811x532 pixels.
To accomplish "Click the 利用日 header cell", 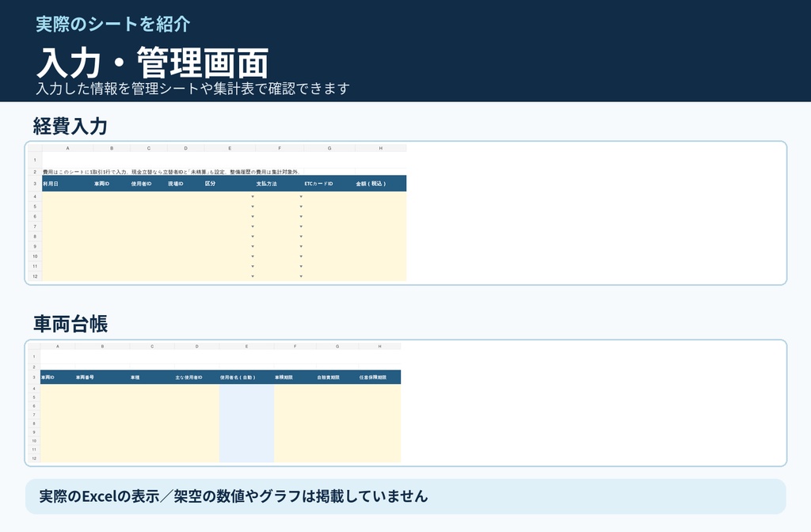I will pyautogui.click(x=68, y=184).
